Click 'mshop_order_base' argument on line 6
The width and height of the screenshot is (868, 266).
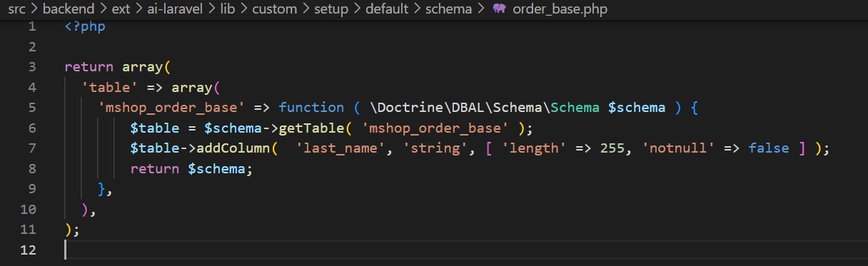[x=435, y=128]
